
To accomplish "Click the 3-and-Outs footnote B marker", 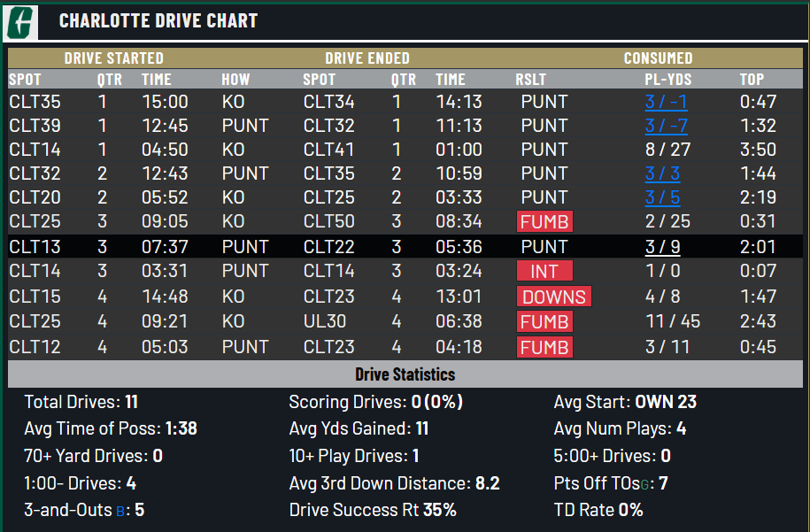I will (x=120, y=512).
